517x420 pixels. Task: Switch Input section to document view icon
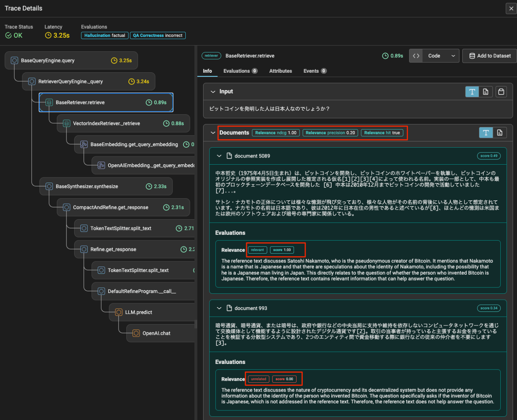486,92
